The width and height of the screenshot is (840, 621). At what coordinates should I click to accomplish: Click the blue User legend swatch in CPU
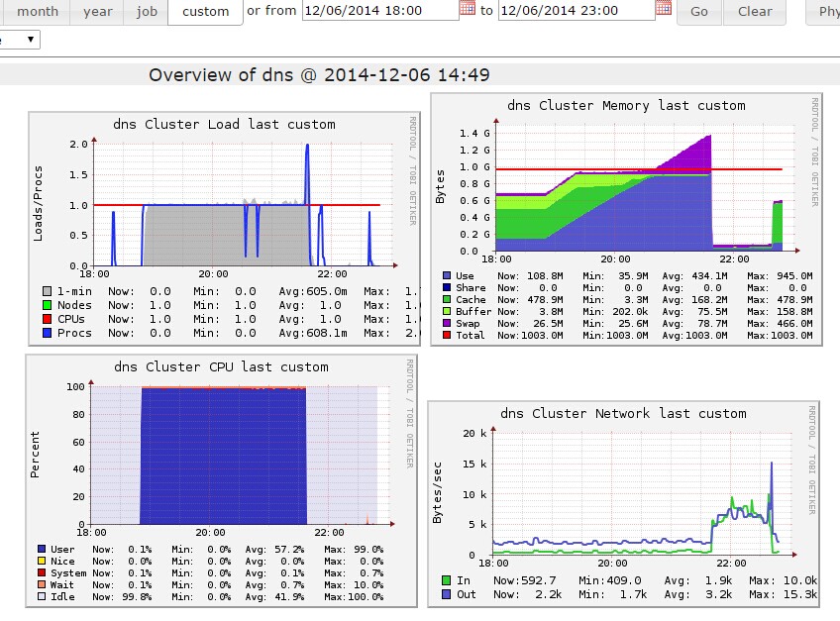click(x=42, y=549)
